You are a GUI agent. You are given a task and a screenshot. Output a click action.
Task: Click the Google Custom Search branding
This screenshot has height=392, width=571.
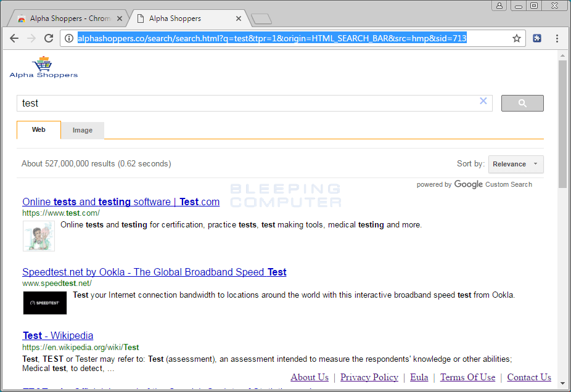[474, 184]
